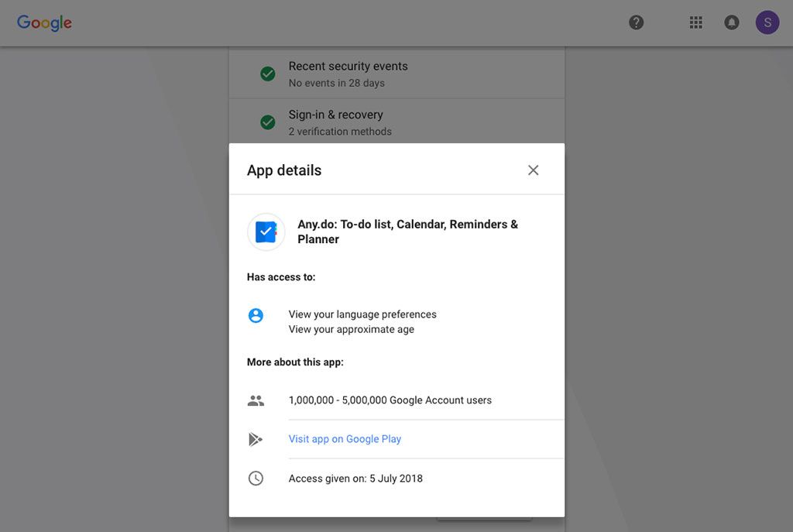Open Visit app on Google Play link
The image size is (793, 532).
pyautogui.click(x=345, y=439)
